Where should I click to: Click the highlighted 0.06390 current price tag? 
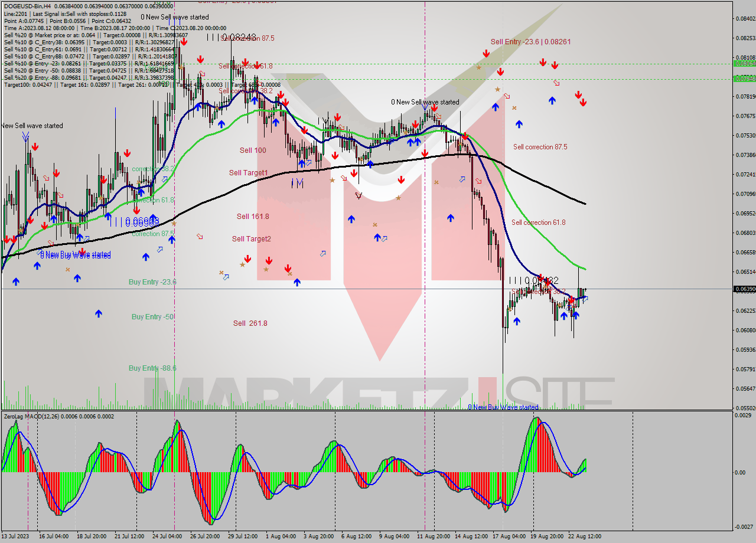(x=744, y=289)
